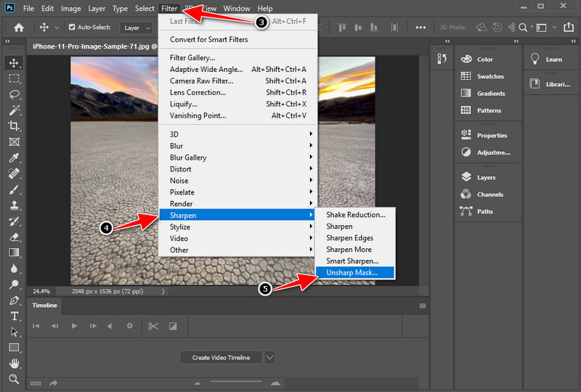This screenshot has height=392, width=581.
Task: Toggle the Auto-Select checkbox
Action: click(72, 28)
